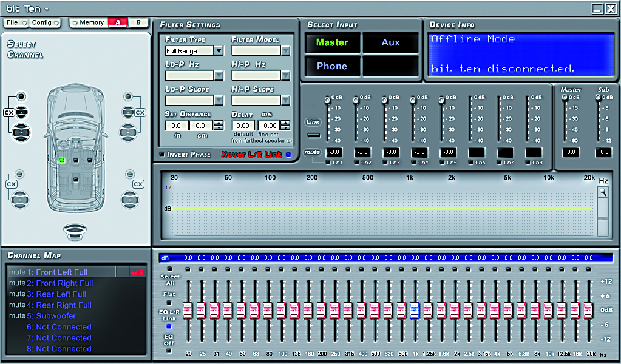Select the Aux input button

coord(390,43)
